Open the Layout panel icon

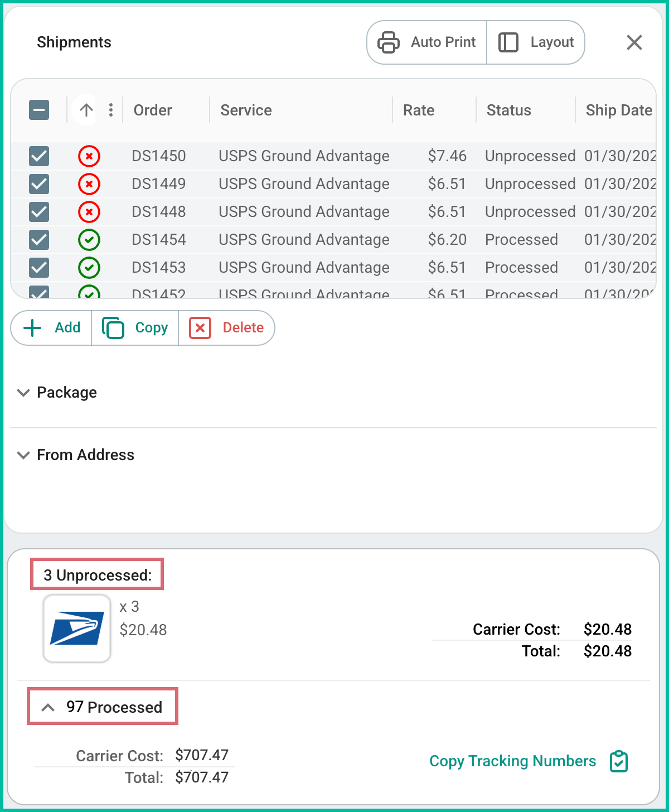[508, 42]
